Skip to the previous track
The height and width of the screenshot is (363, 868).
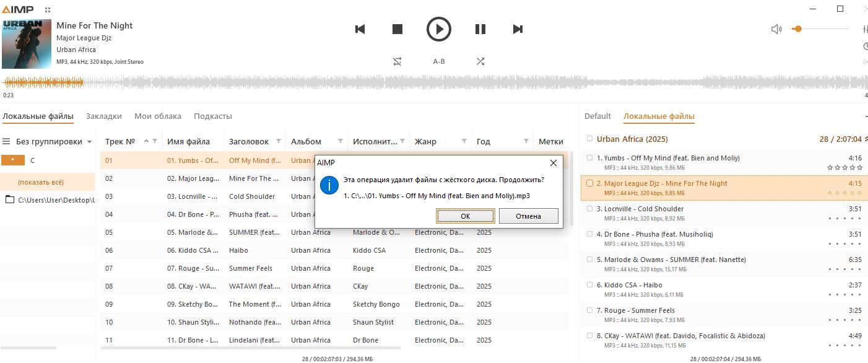[x=360, y=29]
